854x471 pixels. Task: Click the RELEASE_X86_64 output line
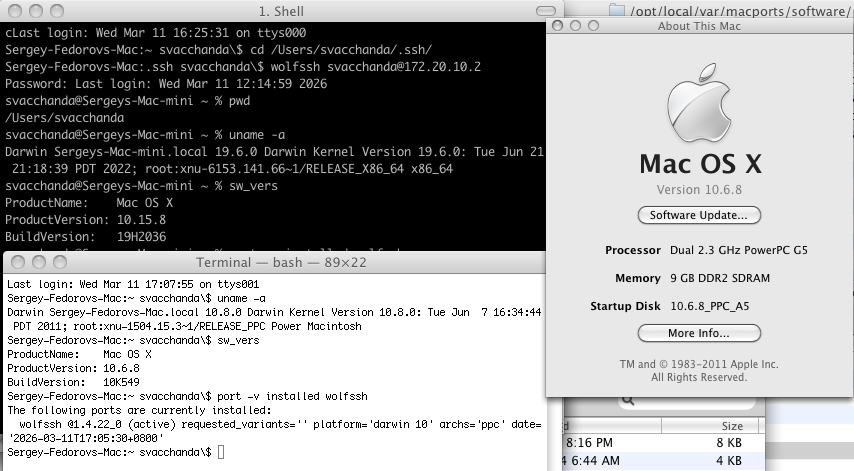(x=233, y=169)
